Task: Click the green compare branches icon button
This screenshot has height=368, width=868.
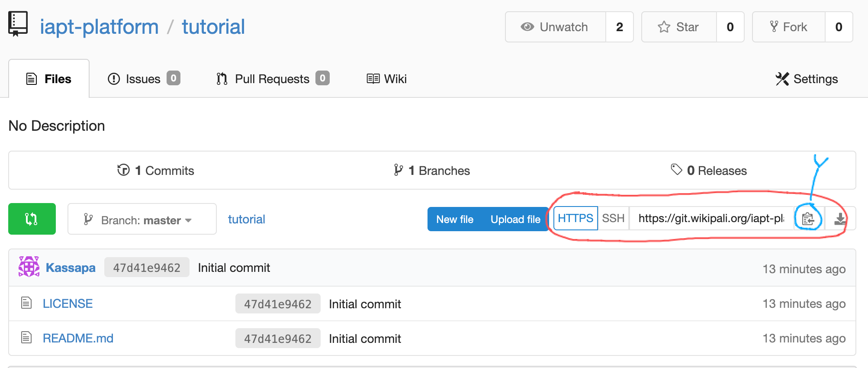Action: point(32,219)
